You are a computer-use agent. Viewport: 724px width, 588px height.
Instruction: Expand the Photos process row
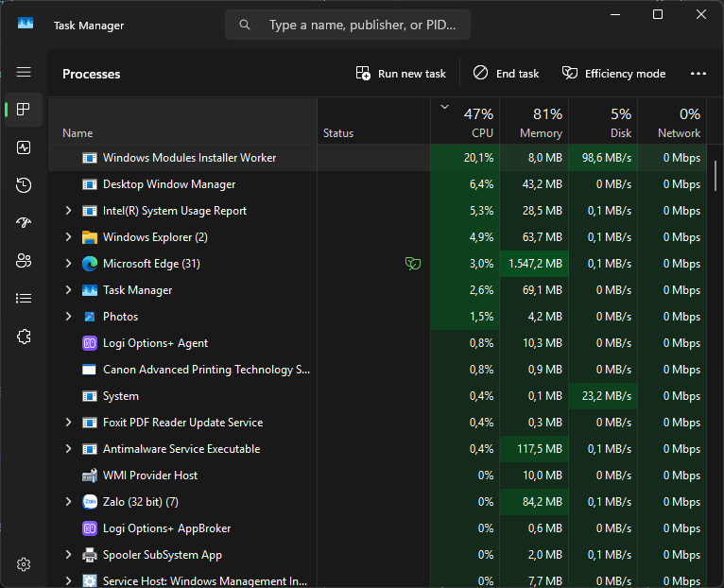pyautogui.click(x=68, y=317)
